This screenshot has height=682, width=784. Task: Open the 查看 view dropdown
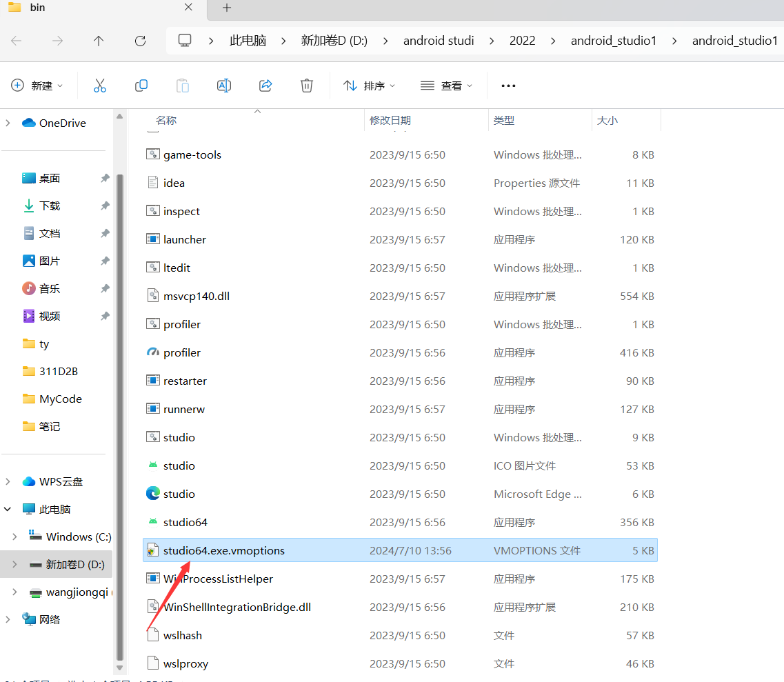(446, 86)
